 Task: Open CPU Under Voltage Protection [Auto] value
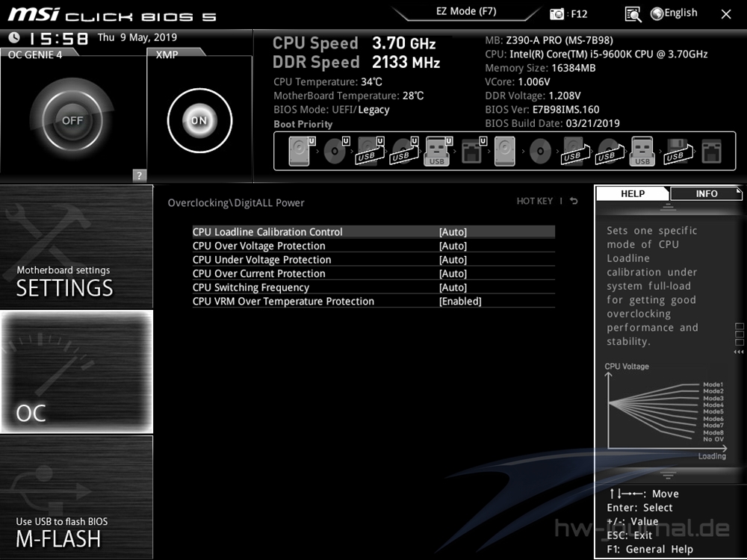(453, 260)
